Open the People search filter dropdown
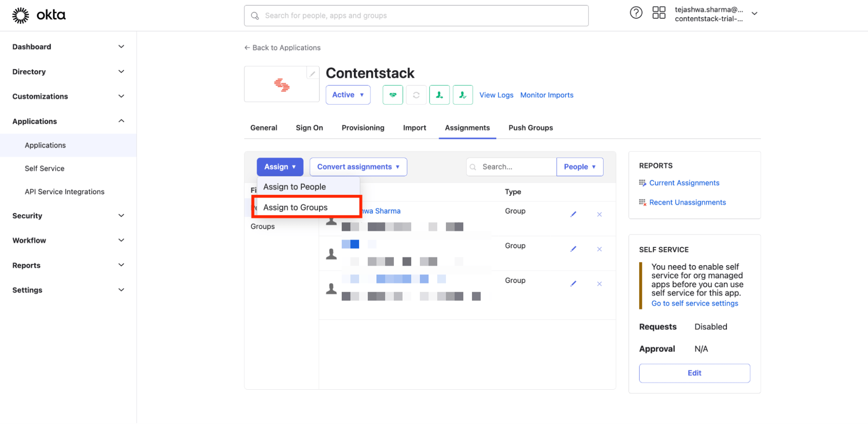Viewport: 868px width, 424px height. click(x=580, y=167)
